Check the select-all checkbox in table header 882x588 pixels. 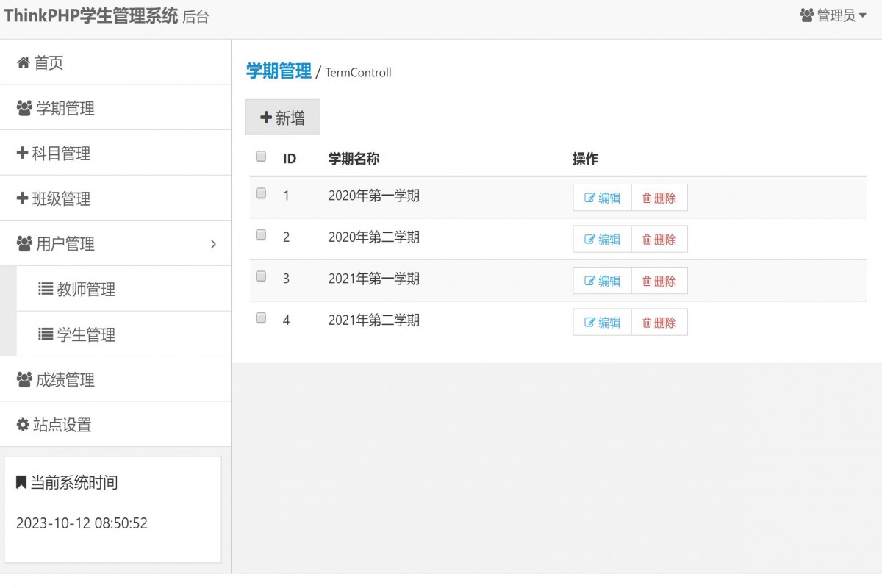[260, 155]
